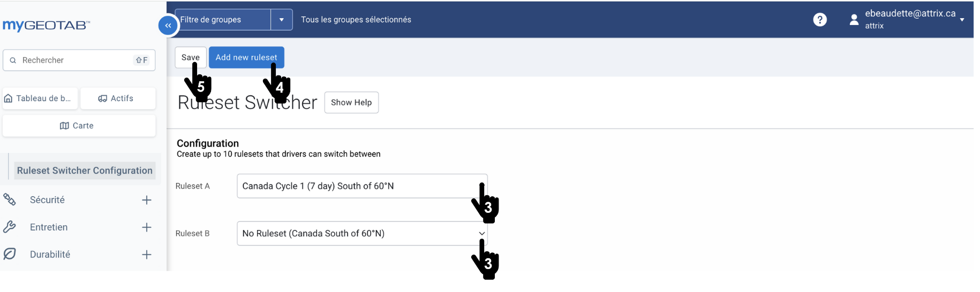The height and width of the screenshot is (292, 980).
Task: Expand the Entretien section plus
Action: coord(147,227)
